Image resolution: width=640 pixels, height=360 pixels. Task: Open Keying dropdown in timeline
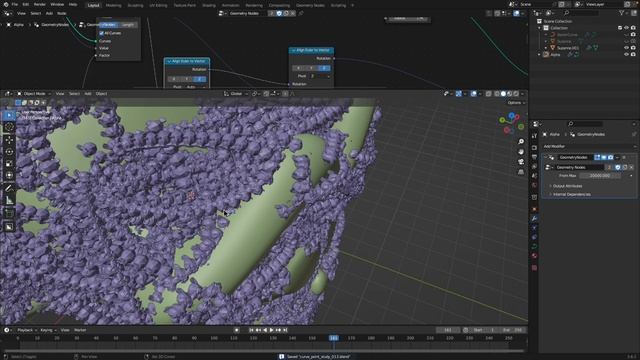pos(48,330)
